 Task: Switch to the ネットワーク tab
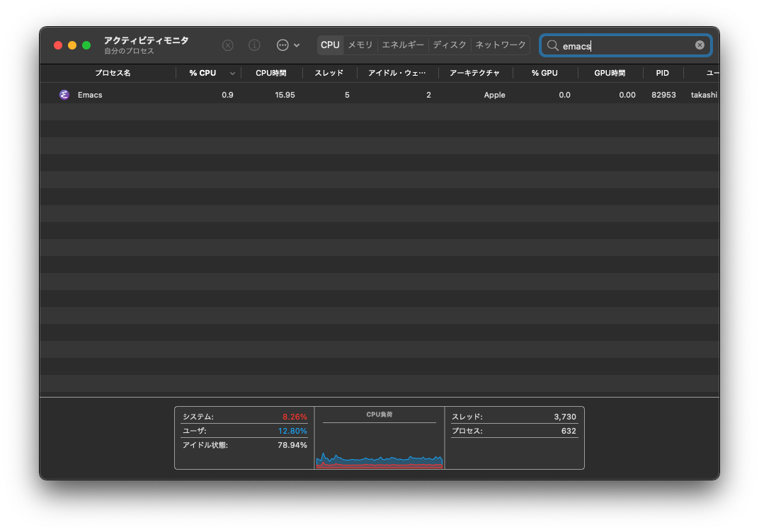[501, 44]
